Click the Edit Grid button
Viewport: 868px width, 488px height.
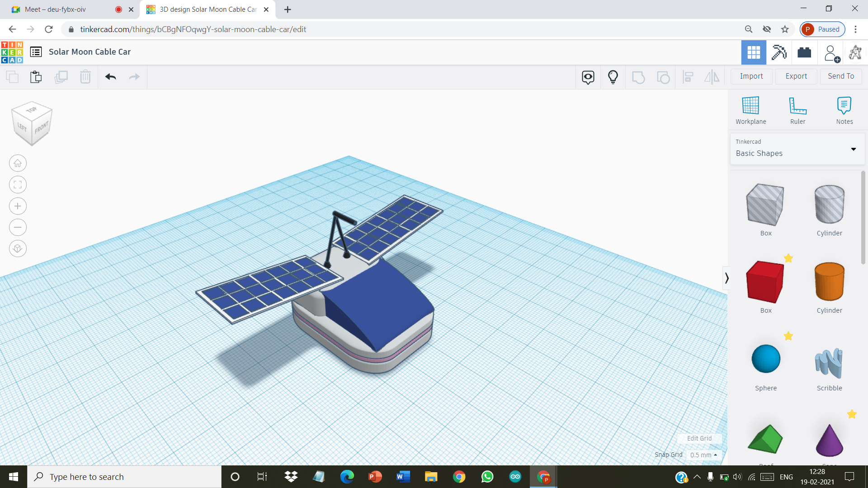click(699, 438)
